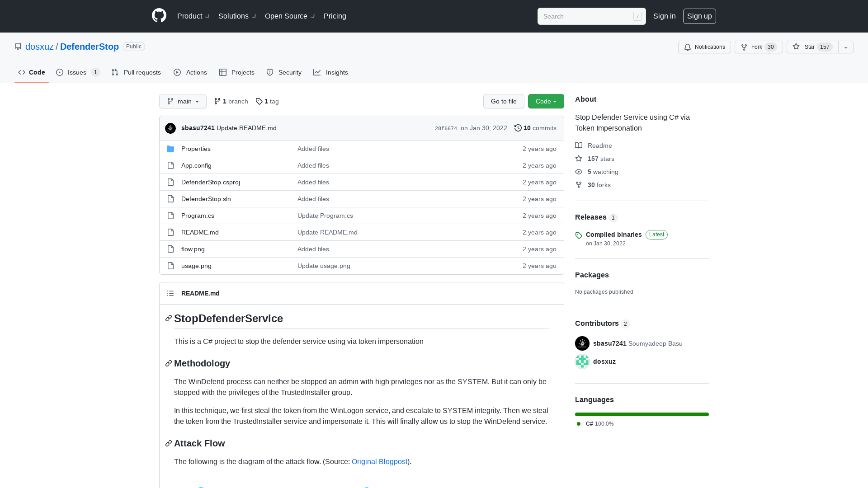This screenshot has width=868, height=488.
Task: Expand the Solutions menu
Action: (x=237, y=16)
